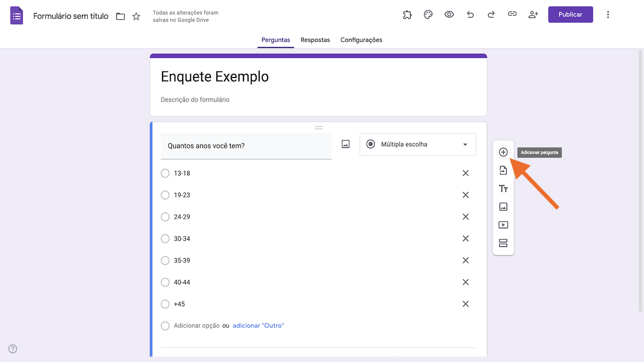Screen dimensions: 644x362
Task: Click the adicionar "Outro" link
Action: (258, 326)
